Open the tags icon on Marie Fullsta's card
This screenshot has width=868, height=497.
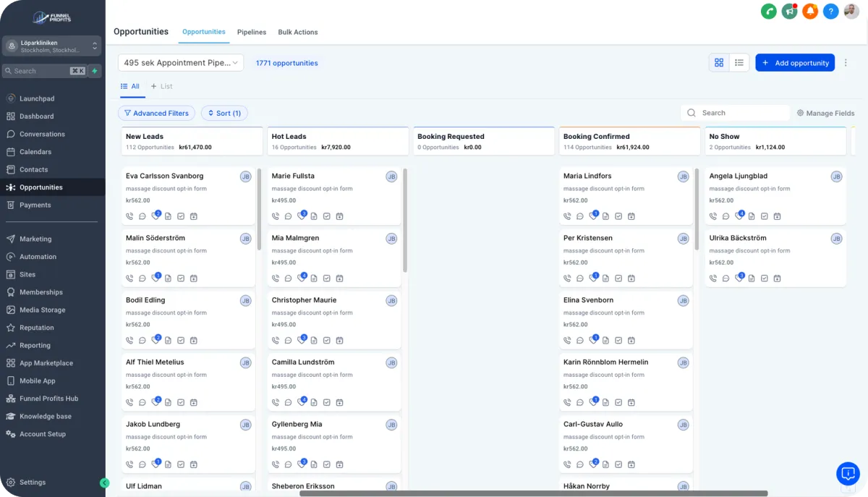301,216
